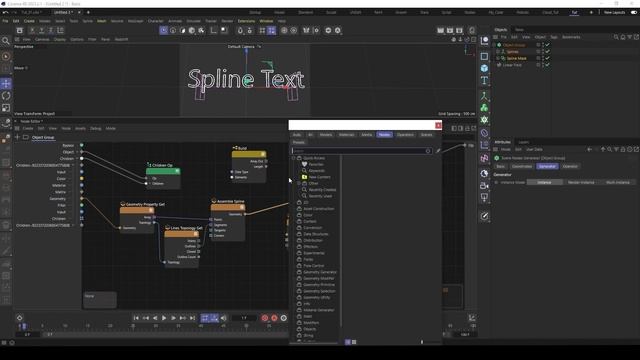The width and height of the screenshot is (640, 360).
Task: Select the Scale tool in left toolbar
Action: point(6,108)
